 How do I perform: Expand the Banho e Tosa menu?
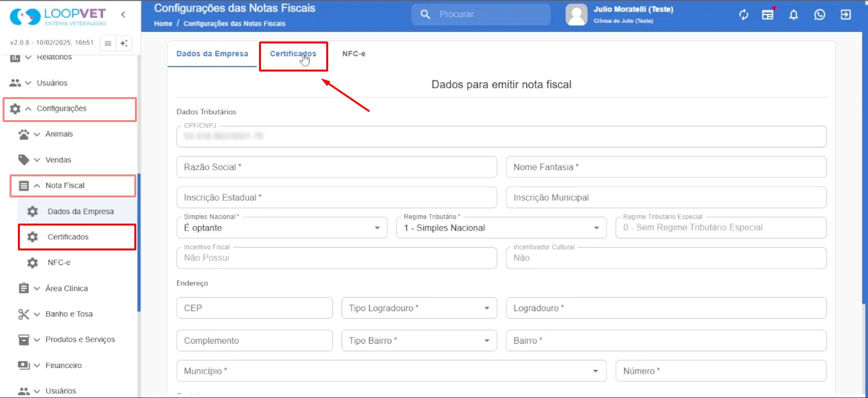pos(37,314)
